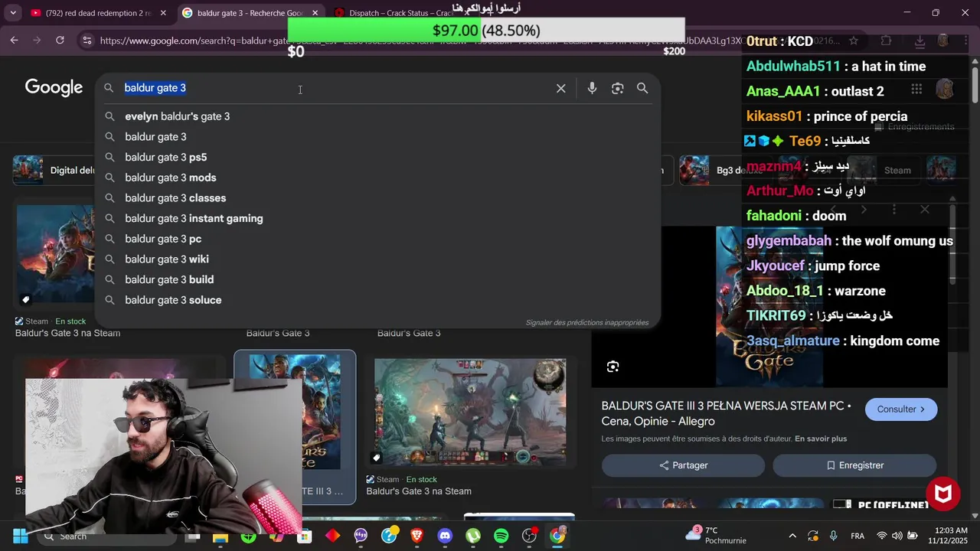The width and height of the screenshot is (980, 551).
Task: Switch to red dead redemption 2 YouTube tab
Action: point(100,13)
